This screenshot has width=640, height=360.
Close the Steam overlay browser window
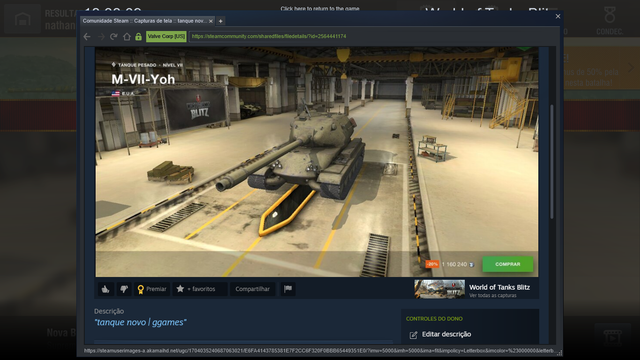pos(558,16)
